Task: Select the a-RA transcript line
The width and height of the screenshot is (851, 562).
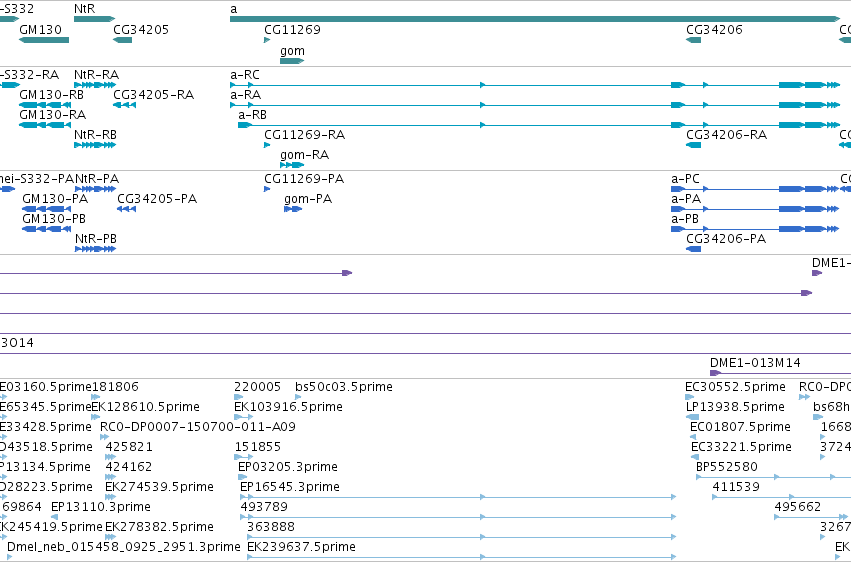Action: [x=535, y=105]
